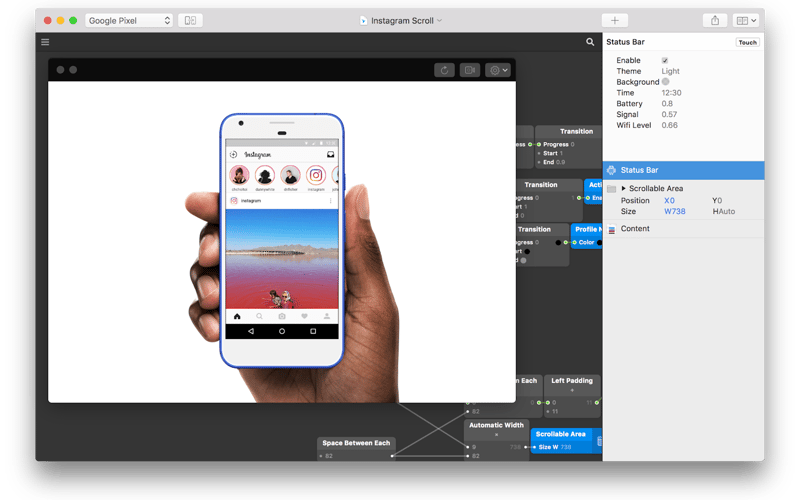Open the hamburger menu in the patch editor
This screenshot has width=800, height=500.
45,42
